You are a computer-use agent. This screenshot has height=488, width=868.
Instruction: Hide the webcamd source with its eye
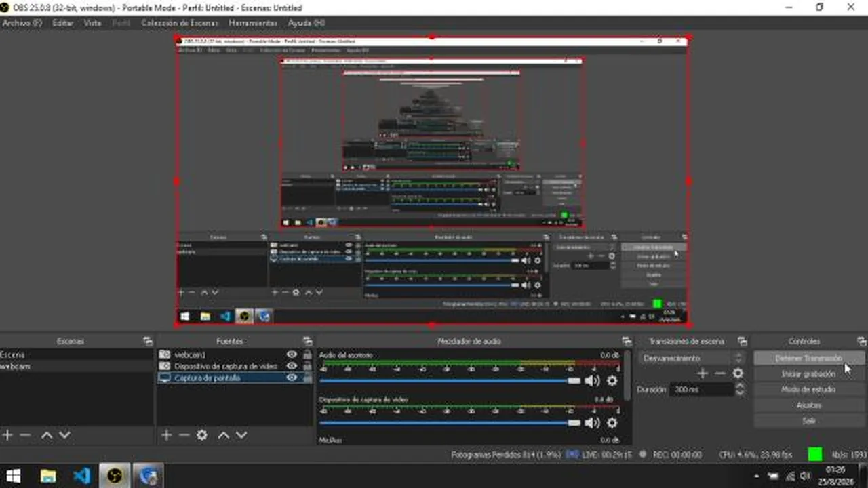coord(292,354)
